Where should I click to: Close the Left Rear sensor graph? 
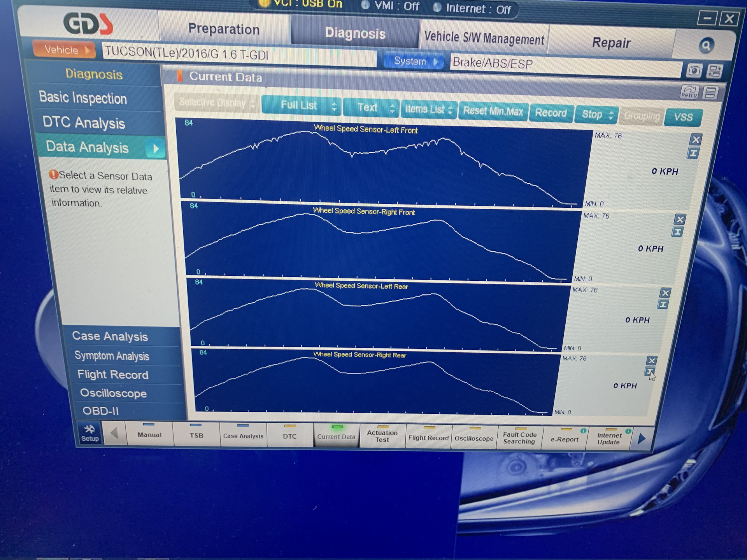665,293
